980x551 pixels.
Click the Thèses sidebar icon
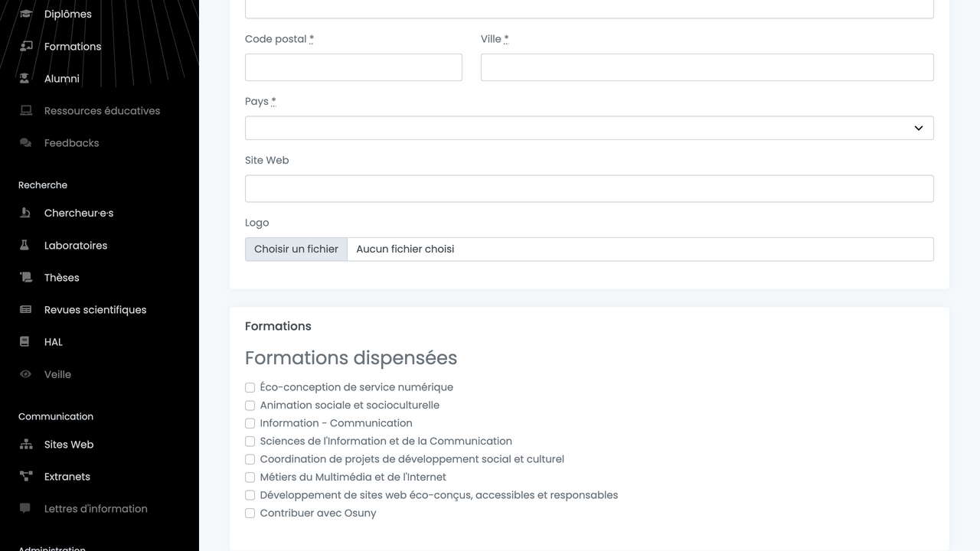coord(26,277)
